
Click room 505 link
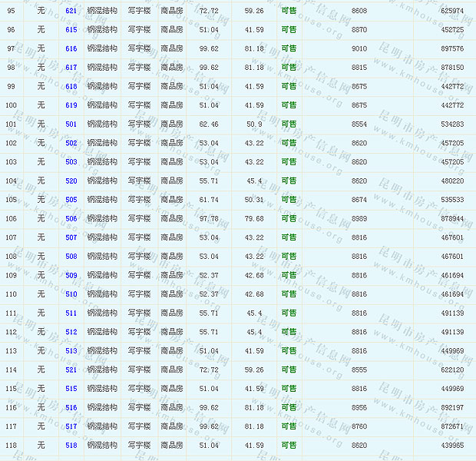pos(71,200)
